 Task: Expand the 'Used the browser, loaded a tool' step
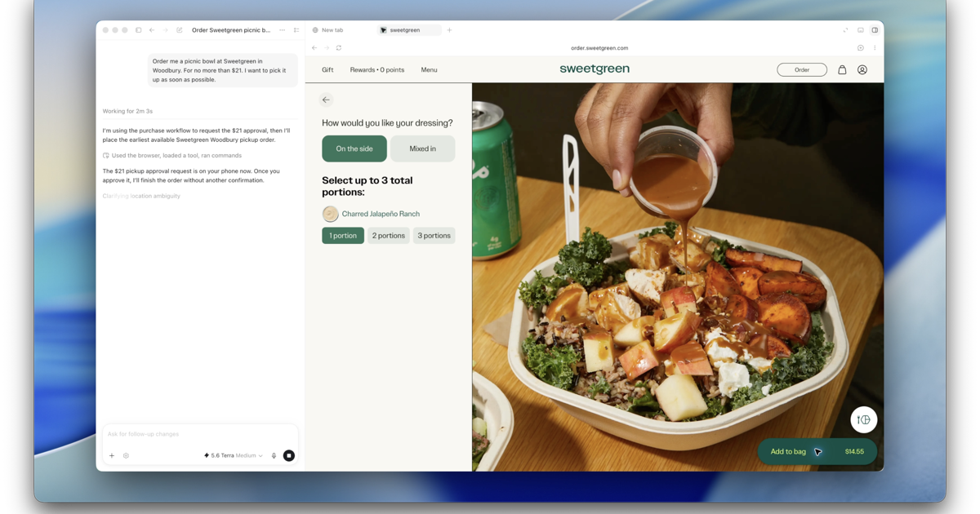point(172,156)
